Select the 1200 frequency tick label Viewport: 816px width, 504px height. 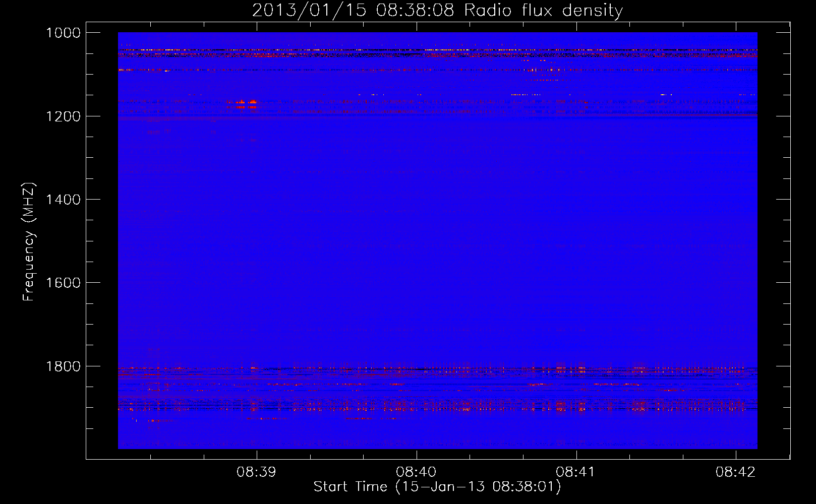click(x=64, y=116)
